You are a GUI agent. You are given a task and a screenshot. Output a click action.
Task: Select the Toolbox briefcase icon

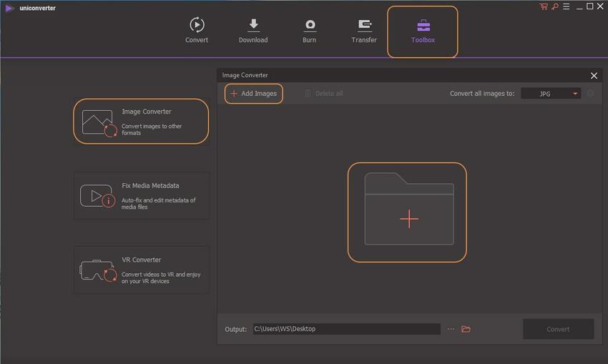(x=423, y=25)
